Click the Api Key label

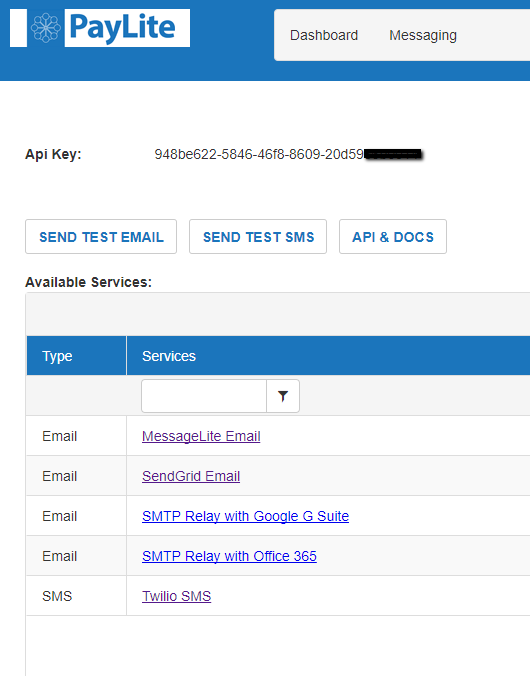(x=53, y=154)
